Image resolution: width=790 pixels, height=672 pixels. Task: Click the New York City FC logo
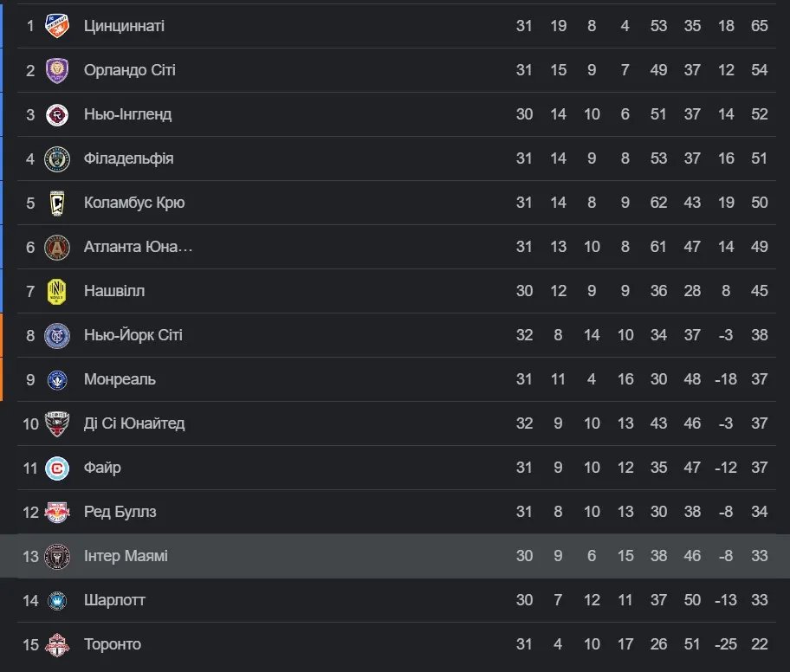pos(56,335)
